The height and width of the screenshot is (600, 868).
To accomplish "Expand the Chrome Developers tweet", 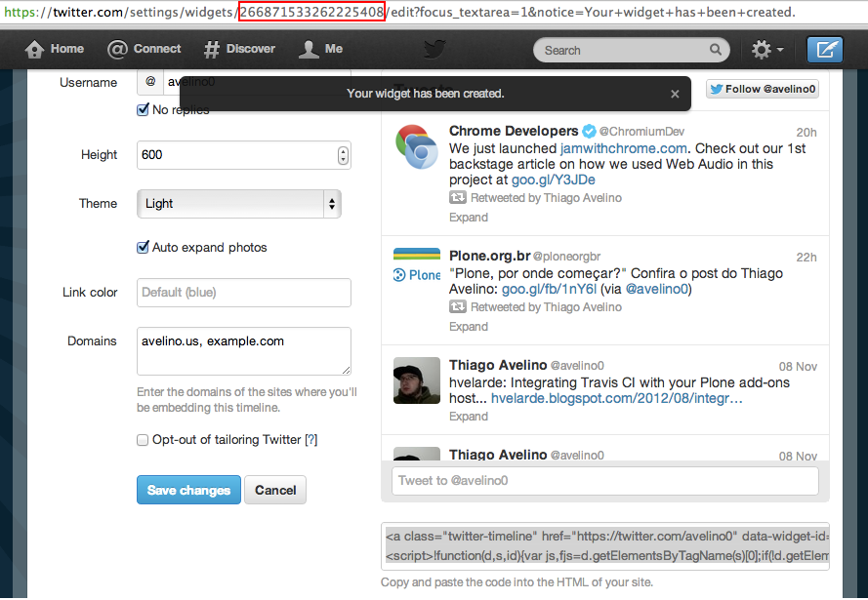I will pos(469,218).
